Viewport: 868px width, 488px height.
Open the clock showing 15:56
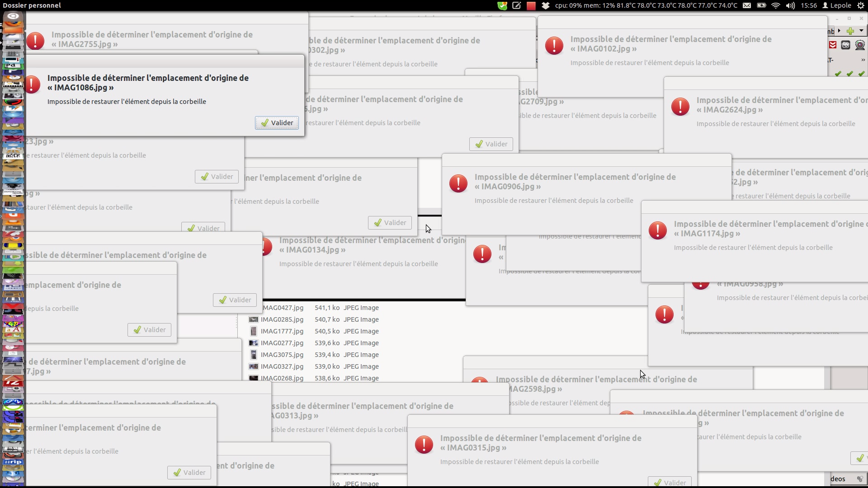click(808, 5)
